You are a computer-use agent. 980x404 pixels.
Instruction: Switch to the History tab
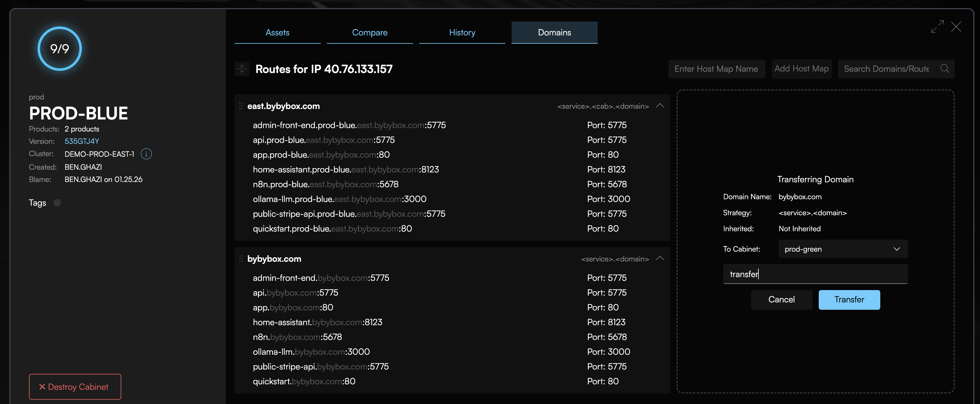click(x=462, y=32)
